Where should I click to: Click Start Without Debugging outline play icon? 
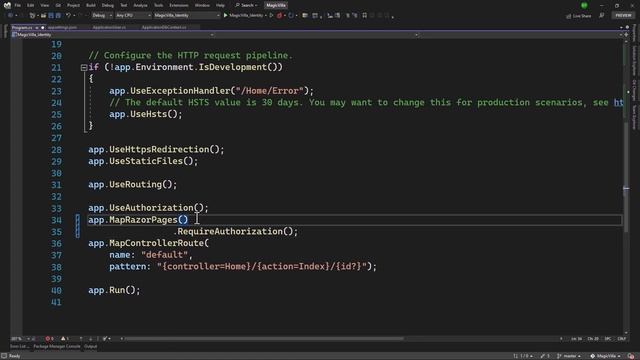[271, 16]
